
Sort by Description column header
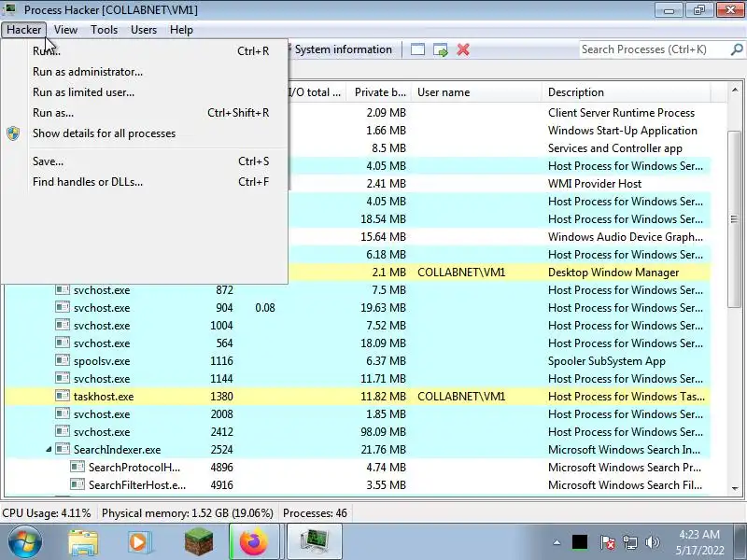click(x=626, y=92)
